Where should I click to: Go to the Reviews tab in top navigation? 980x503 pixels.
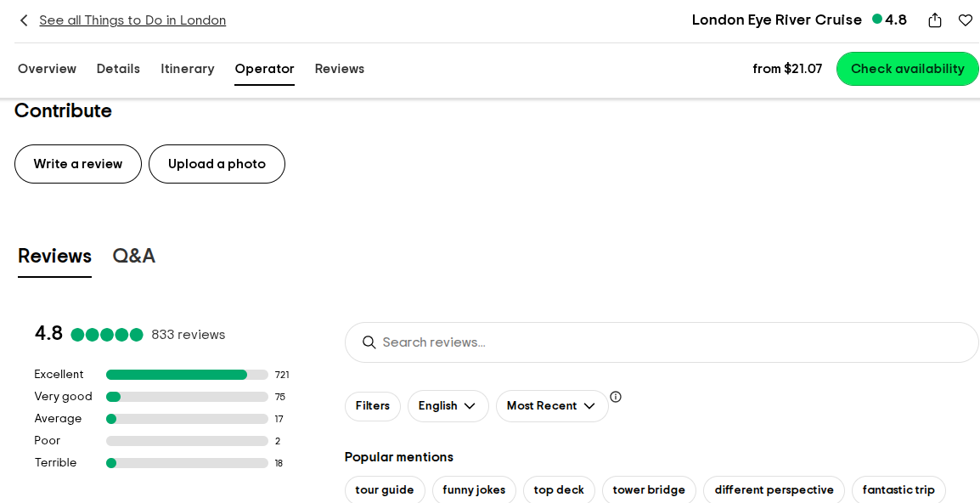(340, 69)
